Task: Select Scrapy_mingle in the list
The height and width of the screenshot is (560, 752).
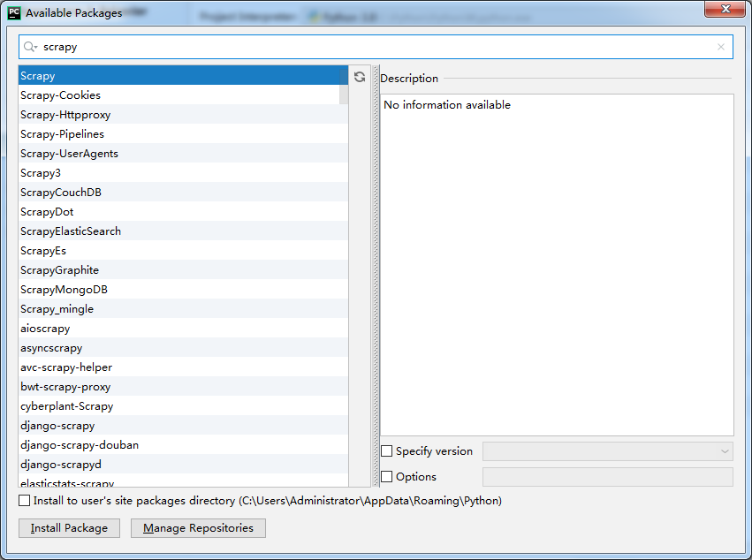Action: (183, 309)
